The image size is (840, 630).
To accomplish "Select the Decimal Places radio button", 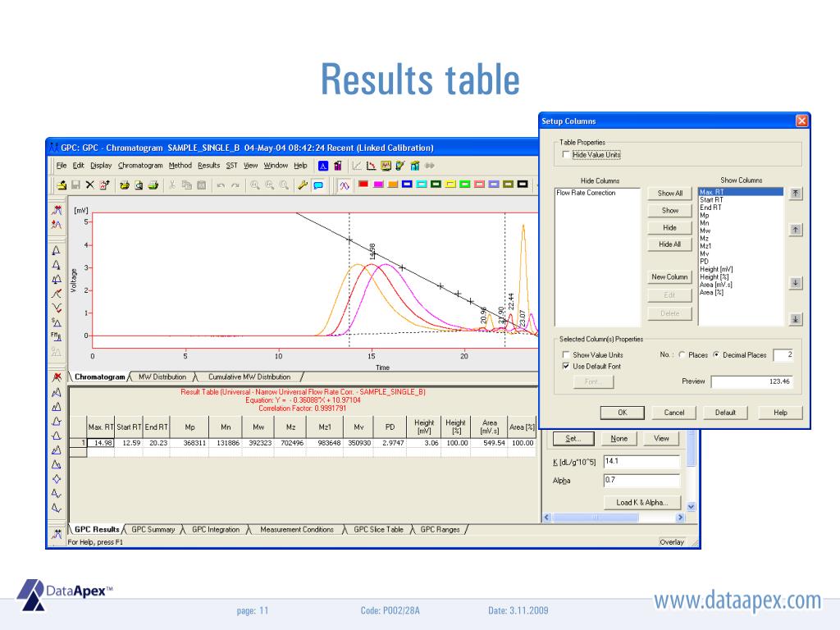I will [716, 354].
